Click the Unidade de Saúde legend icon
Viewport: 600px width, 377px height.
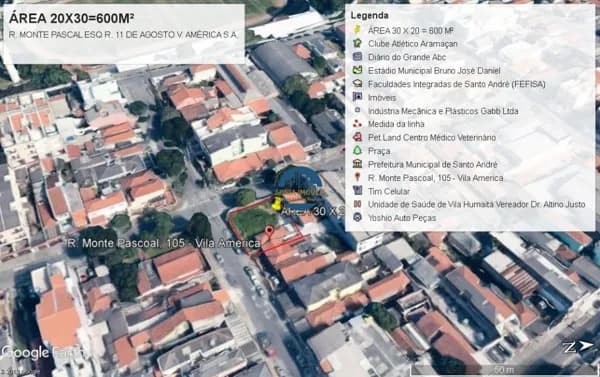(357, 204)
